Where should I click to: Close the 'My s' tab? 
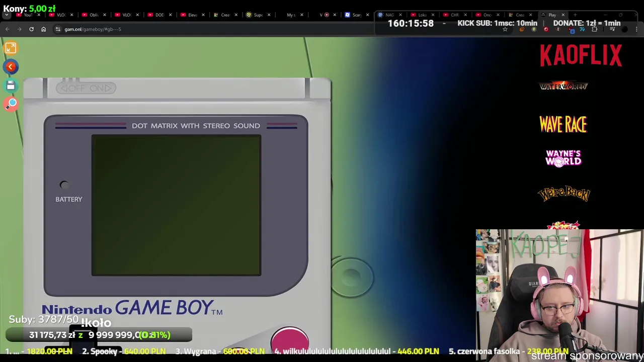[x=302, y=15]
